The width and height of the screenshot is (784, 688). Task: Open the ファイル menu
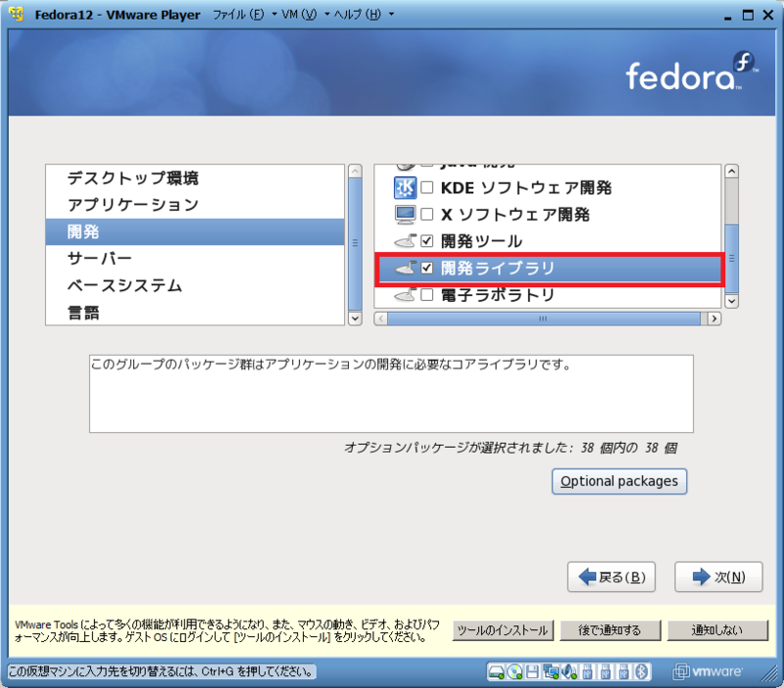(235, 15)
